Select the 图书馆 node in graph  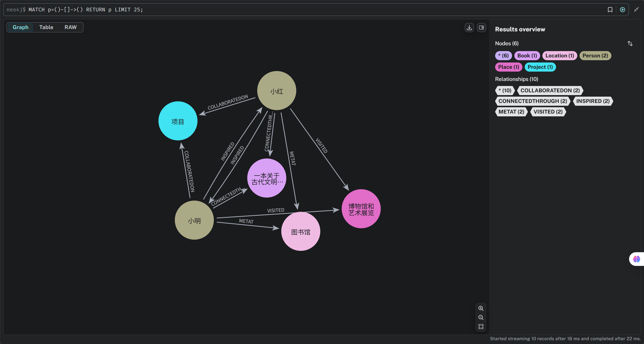(301, 231)
